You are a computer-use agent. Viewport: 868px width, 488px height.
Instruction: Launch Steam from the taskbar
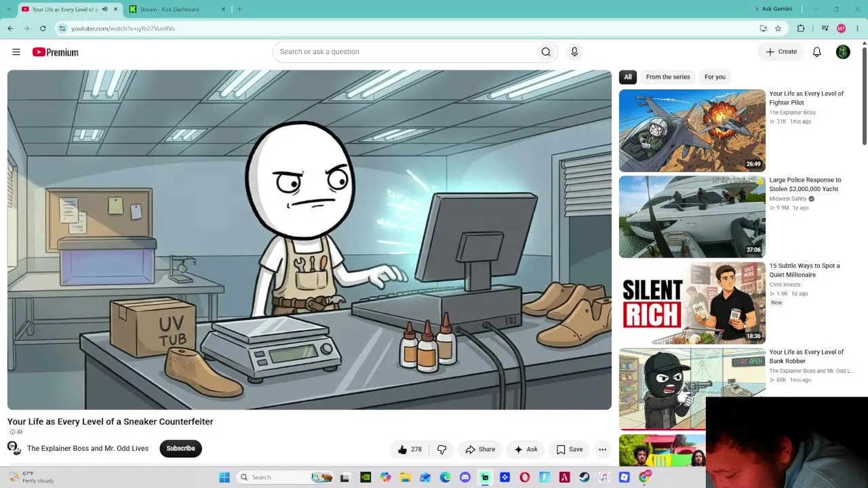tap(585, 477)
